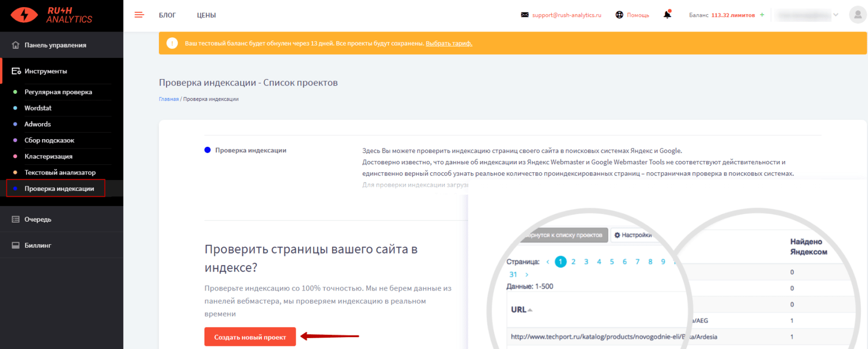Open БЛОГ in top navigation

point(167,15)
